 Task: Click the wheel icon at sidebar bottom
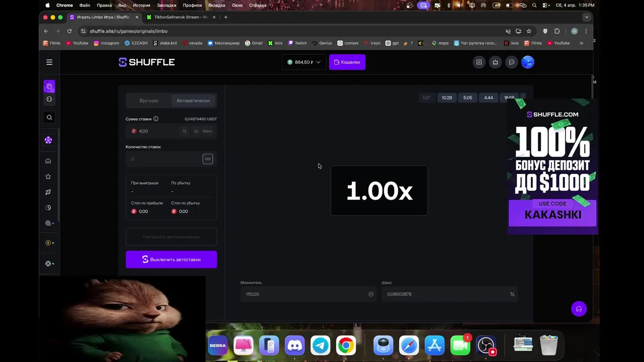coord(48,263)
